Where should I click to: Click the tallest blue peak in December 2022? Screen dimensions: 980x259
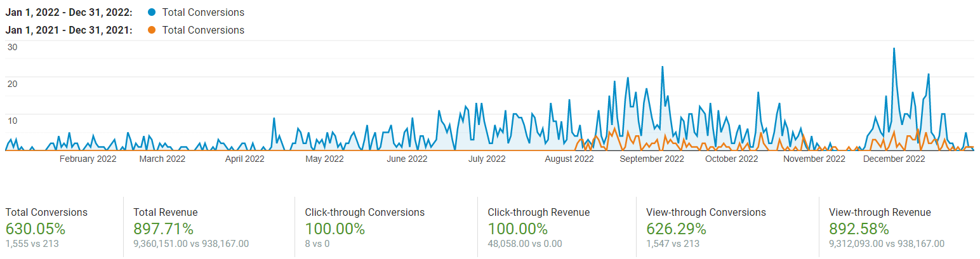(x=894, y=49)
